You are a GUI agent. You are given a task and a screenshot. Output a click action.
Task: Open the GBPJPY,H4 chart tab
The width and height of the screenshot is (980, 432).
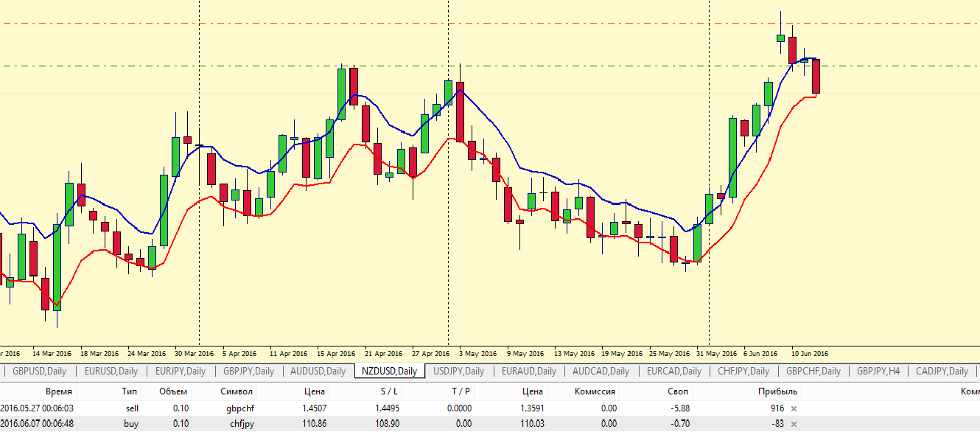[878, 371]
